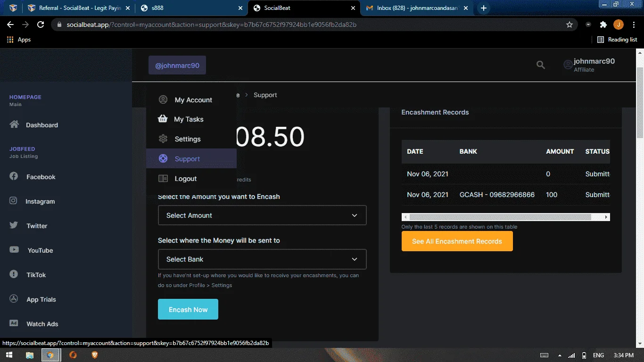Open the TikTok job listing
Image resolution: width=644 pixels, height=362 pixels.
[28, 275]
